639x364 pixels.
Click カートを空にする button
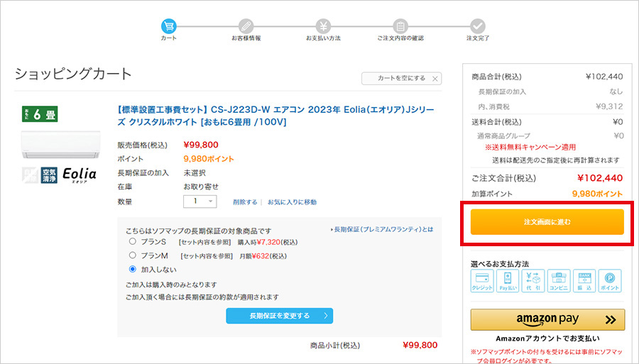[401, 78]
